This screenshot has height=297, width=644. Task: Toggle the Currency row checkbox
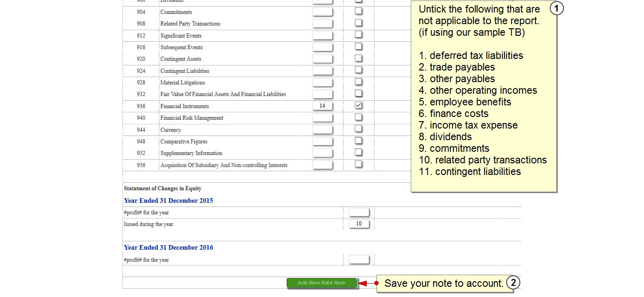[358, 129]
